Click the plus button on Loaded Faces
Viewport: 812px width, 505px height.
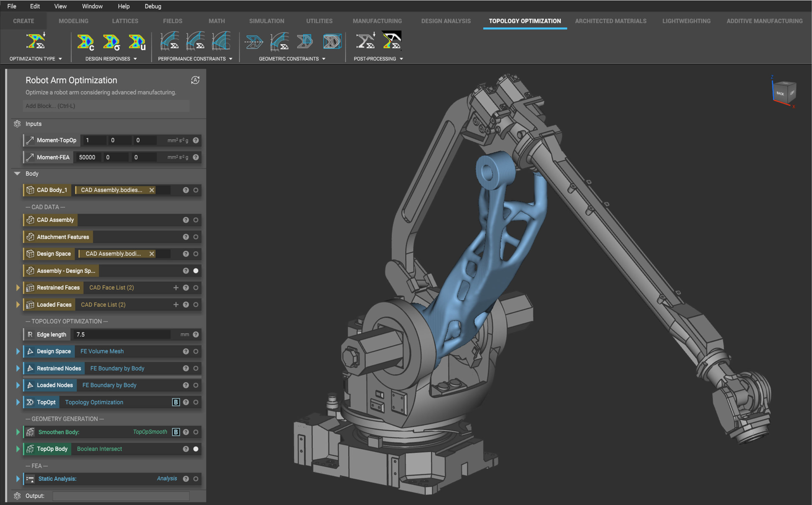[176, 305]
